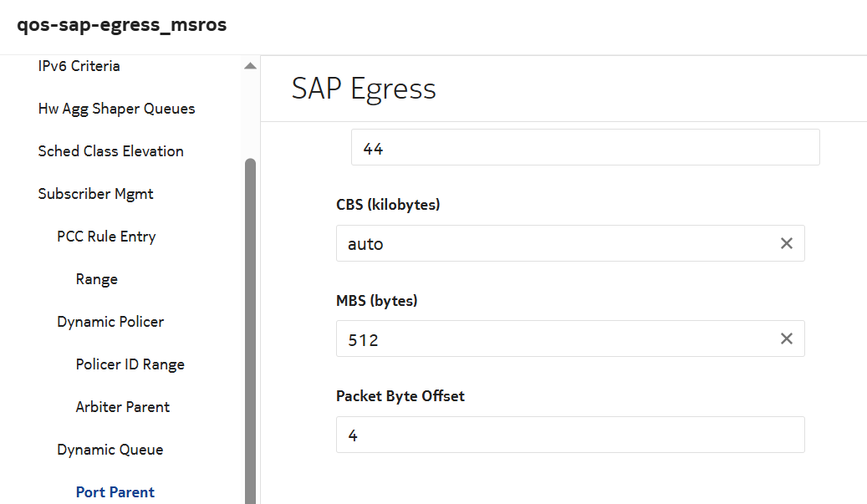Viewport: 867px width, 504px height.
Task: Open the Dynamic Queue section
Action: [110, 450]
